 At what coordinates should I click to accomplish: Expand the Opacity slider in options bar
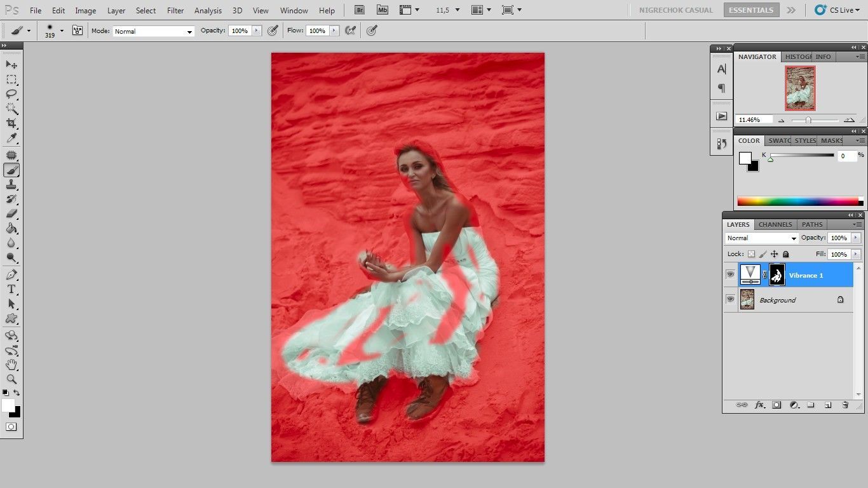pos(257,30)
